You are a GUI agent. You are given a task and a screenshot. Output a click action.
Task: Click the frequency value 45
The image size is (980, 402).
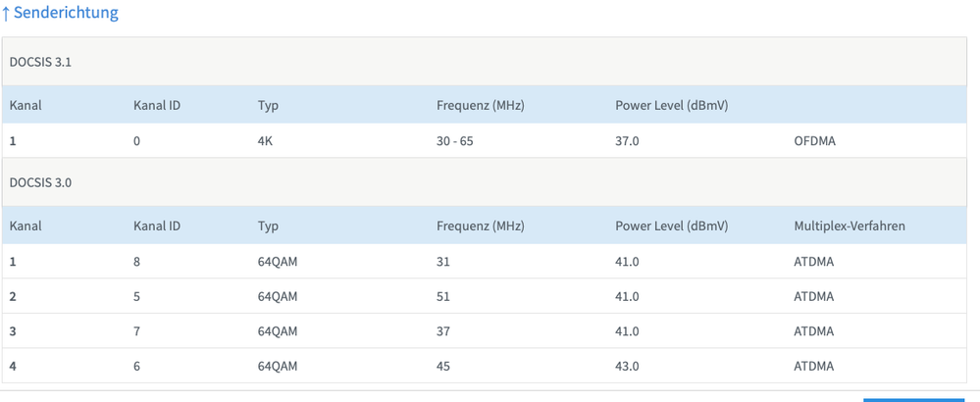click(x=443, y=366)
